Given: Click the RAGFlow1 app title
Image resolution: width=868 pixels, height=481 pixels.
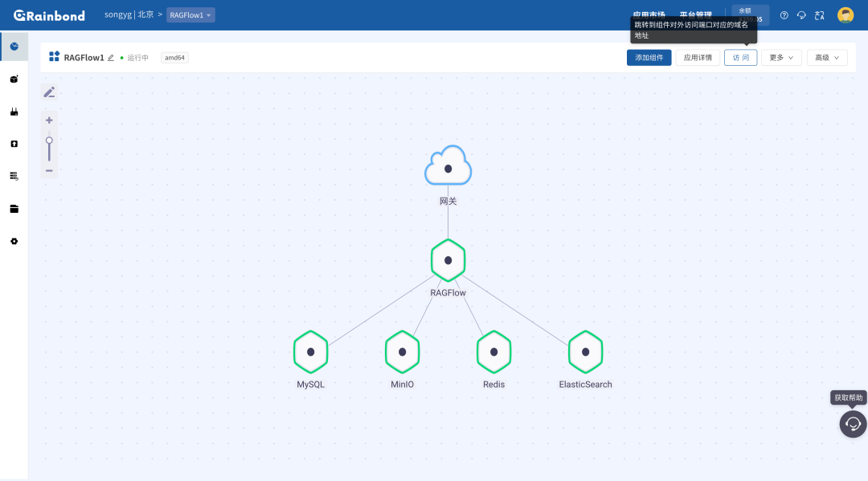Looking at the screenshot, I should coord(84,58).
